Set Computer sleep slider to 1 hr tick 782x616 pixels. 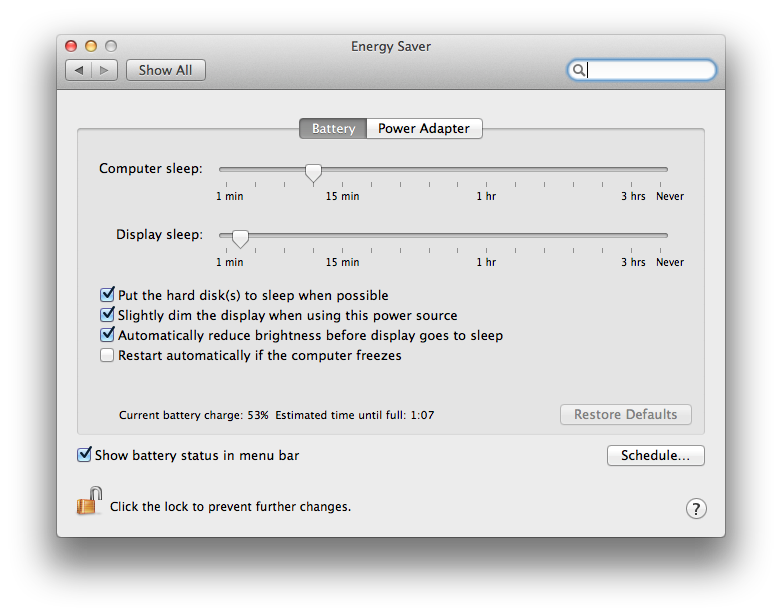[486, 170]
